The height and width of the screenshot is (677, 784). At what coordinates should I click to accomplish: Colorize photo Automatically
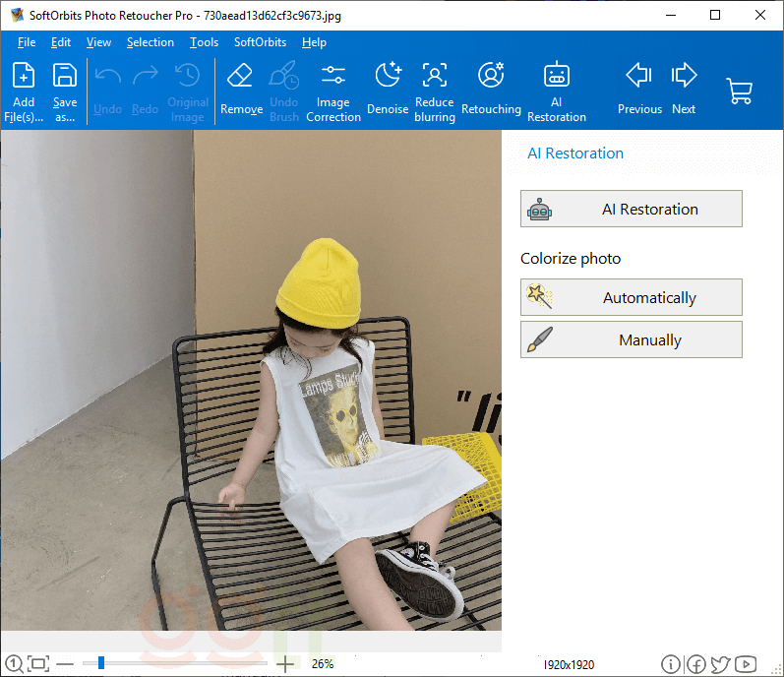[632, 297]
